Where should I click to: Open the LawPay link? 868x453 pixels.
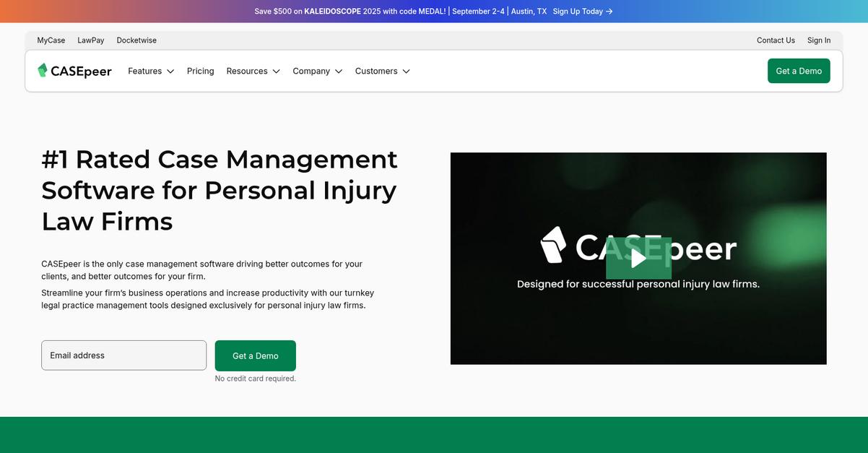pos(91,40)
